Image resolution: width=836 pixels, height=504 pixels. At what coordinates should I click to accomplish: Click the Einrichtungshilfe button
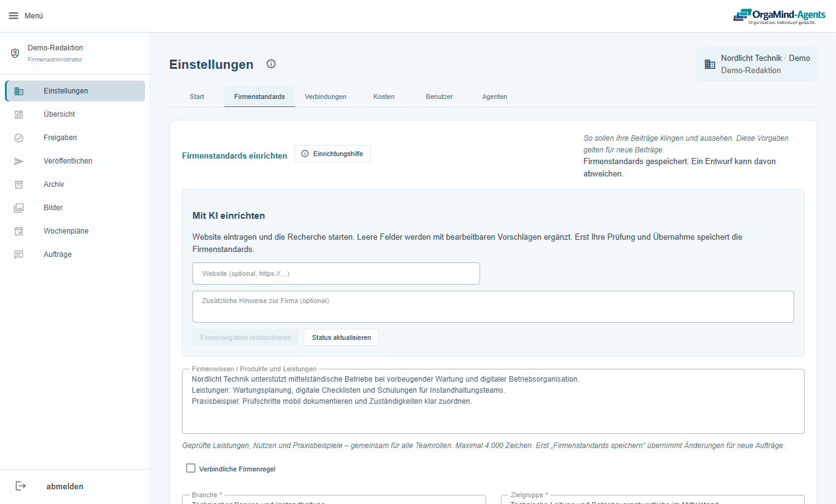coord(333,154)
